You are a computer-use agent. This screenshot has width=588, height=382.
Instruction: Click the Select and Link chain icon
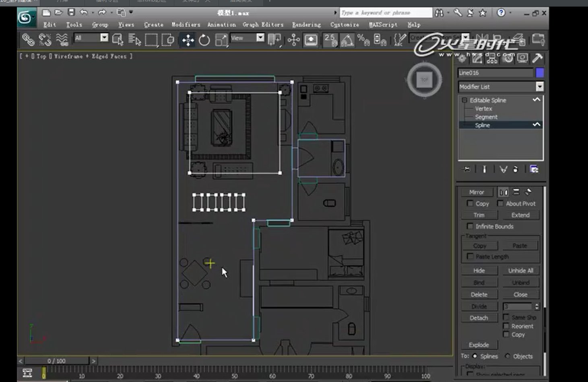tap(28, 39)
